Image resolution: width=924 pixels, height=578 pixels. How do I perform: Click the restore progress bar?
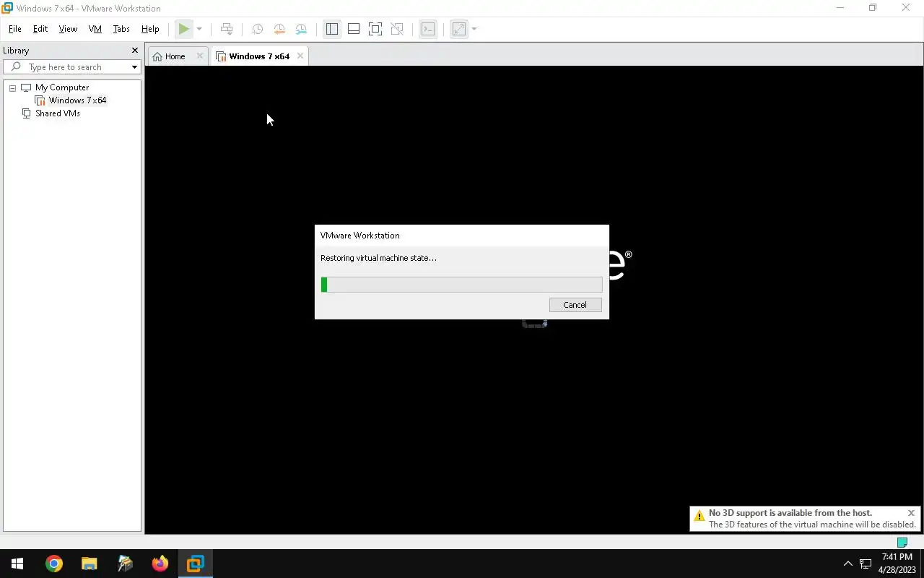tap(461, 285)
